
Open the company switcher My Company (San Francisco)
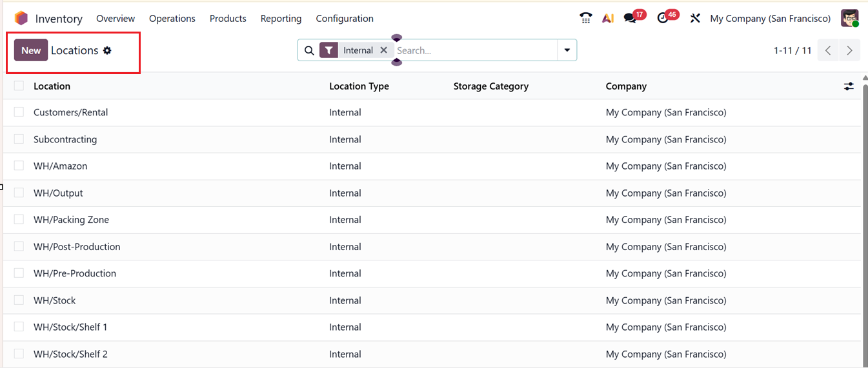click(x=770, y=18)
